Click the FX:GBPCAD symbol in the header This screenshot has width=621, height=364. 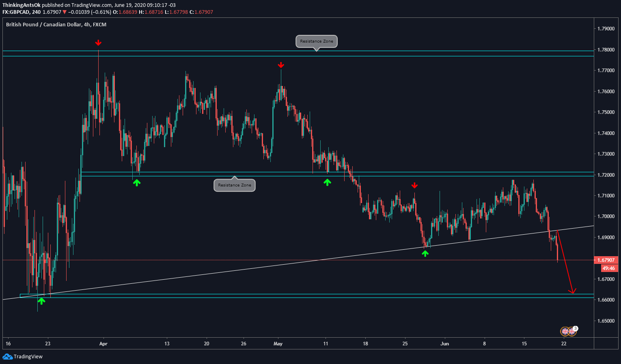(x=16, y=12)
